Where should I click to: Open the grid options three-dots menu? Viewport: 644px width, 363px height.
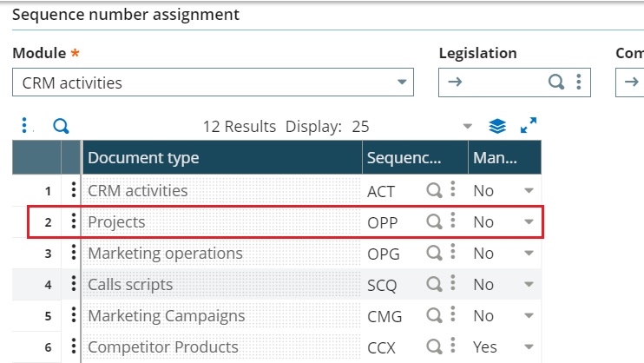24,125
